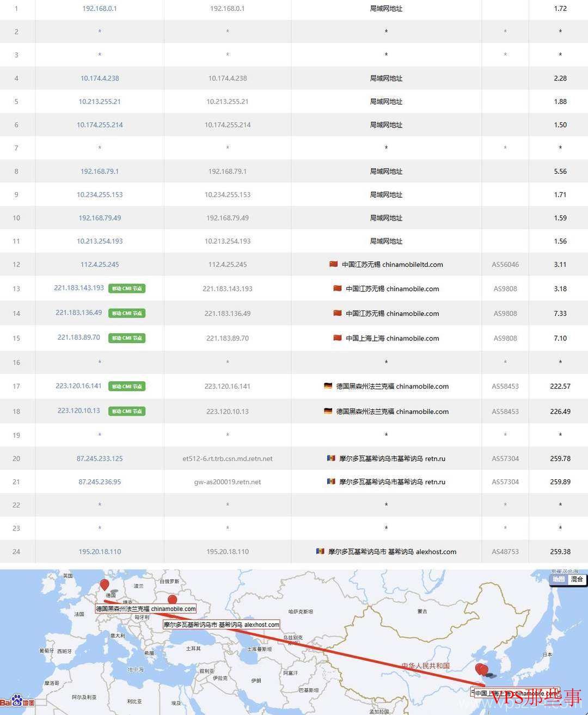
Task: Click the Moldova flag in hop 20 row
Action: click(331, 459)
